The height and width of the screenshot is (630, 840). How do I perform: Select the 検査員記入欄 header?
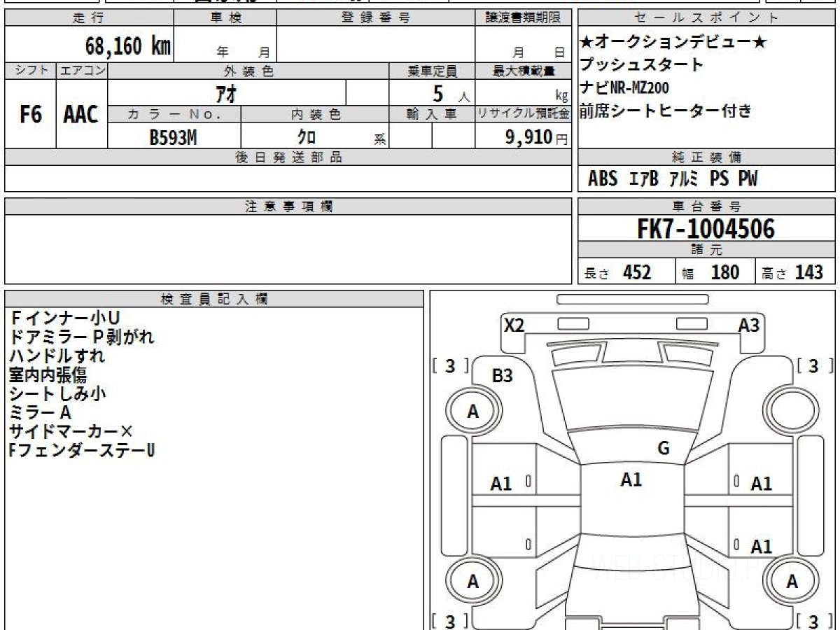click(214, 299)
